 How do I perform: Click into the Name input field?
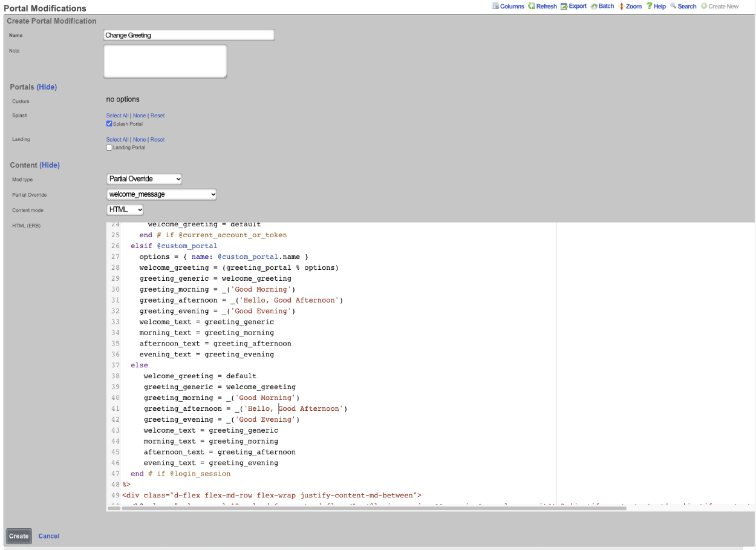[x=189, y=35]
